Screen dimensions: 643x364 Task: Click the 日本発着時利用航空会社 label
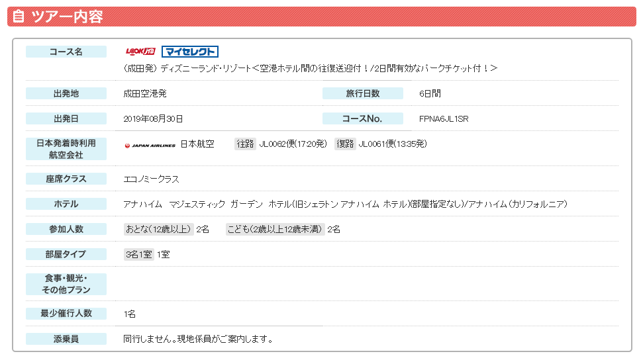(x=66, y=149)
